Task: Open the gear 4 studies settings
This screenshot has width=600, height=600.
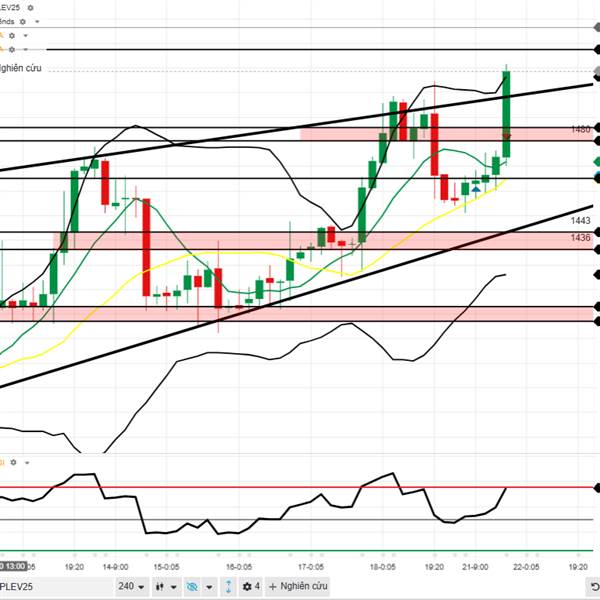Action: coord(251,586)
